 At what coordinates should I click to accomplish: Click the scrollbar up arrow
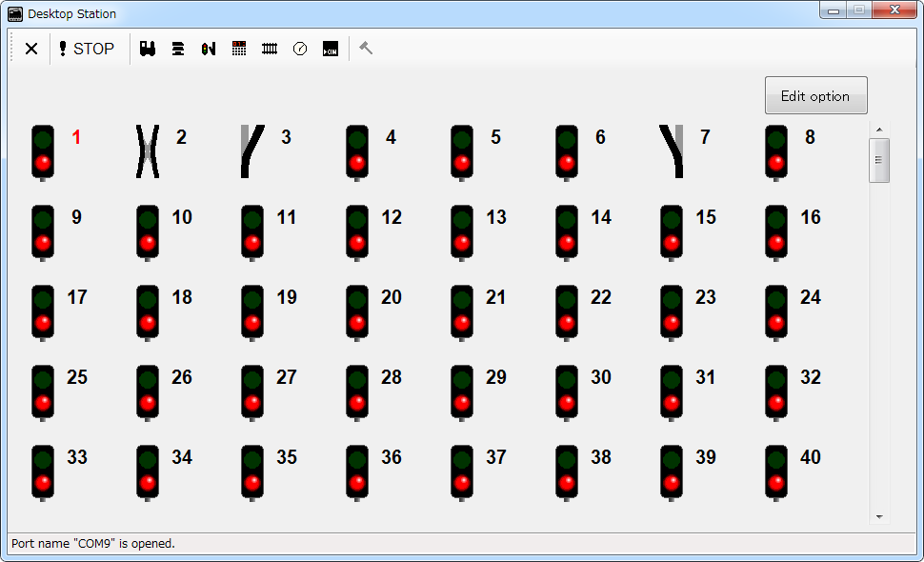tap(879, 130)
